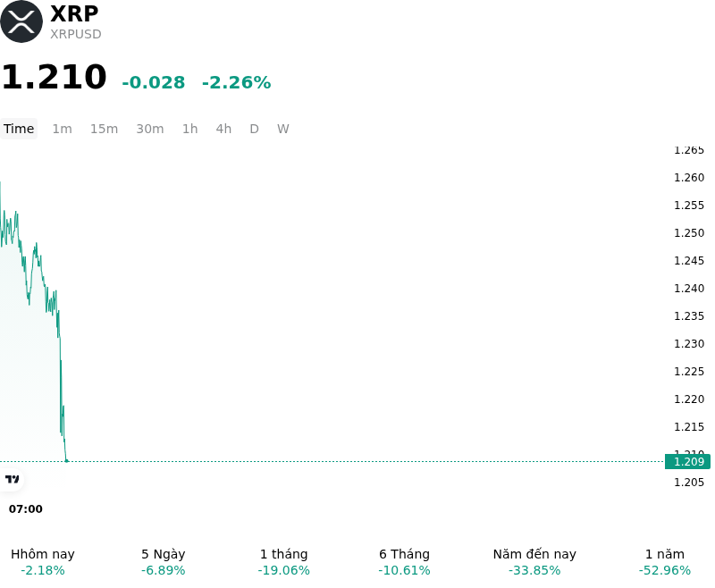Select the Time interval tab
The image size is (715, 588).
point(19,129)
